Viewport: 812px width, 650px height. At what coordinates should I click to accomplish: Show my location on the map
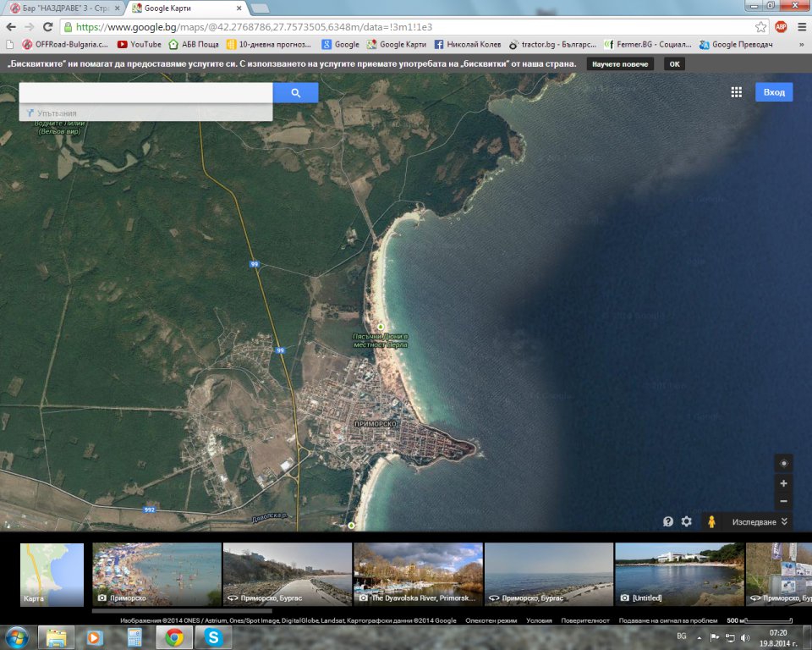pos(784,463)
